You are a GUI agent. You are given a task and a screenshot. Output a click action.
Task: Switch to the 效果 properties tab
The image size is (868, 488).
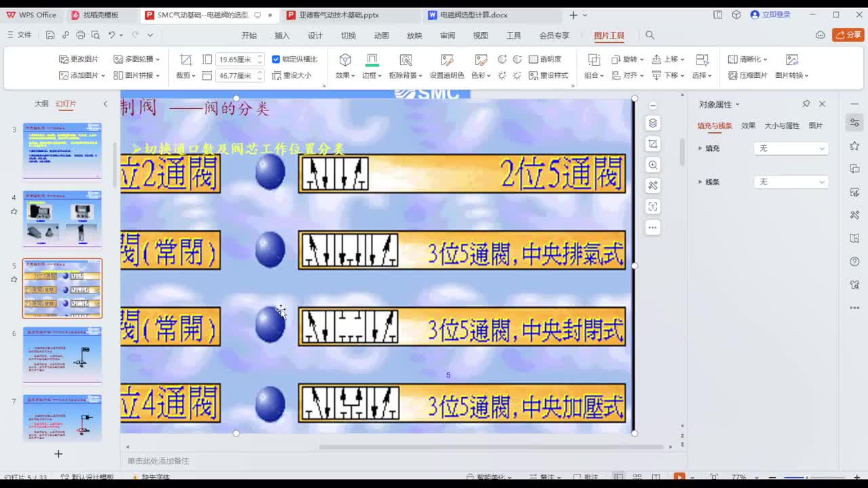click(x=748, y=125)
